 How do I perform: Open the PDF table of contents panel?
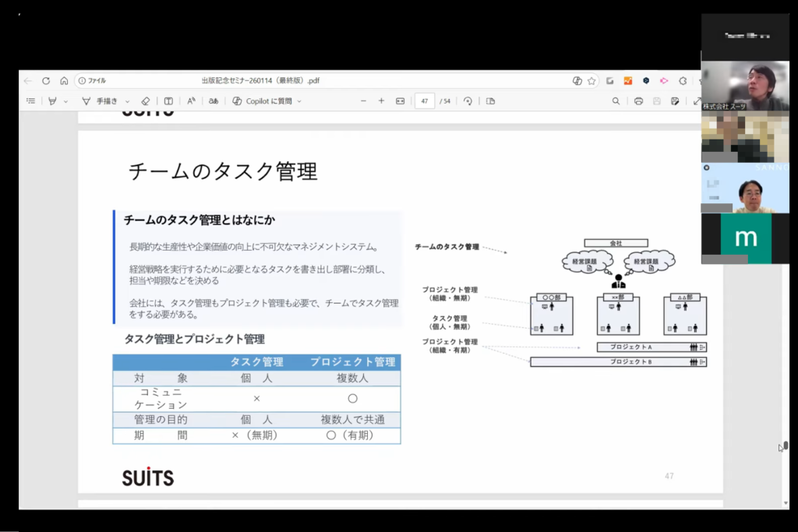pos(31,100)
